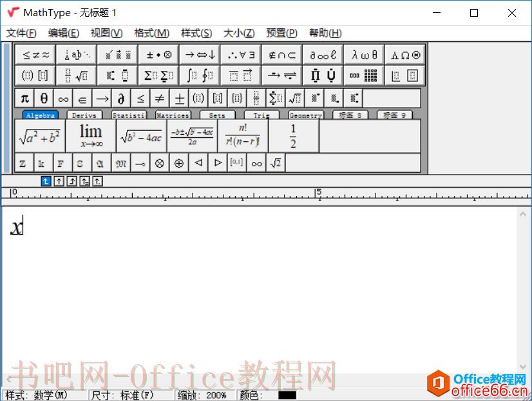Insert the circled times symbol

click(x=160, y=163)
